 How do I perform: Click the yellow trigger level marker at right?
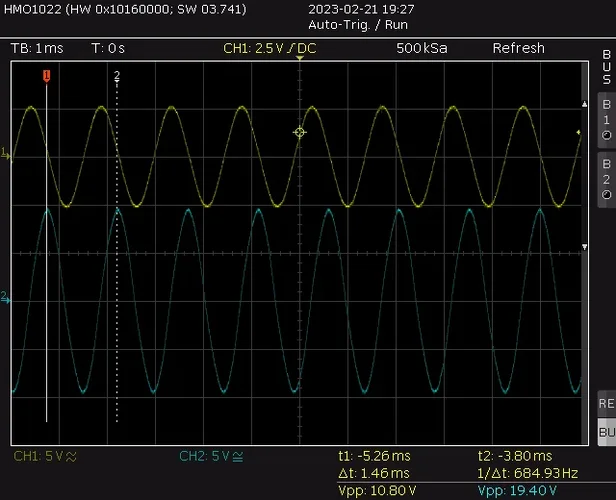[x=578, y=132]
